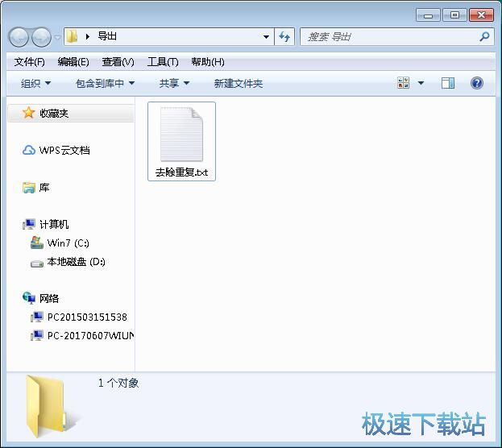Image resolution: width=502 pixels, height=448 pixels.
Task: Open the 工具(T) menu
Action: pos(163,62)
